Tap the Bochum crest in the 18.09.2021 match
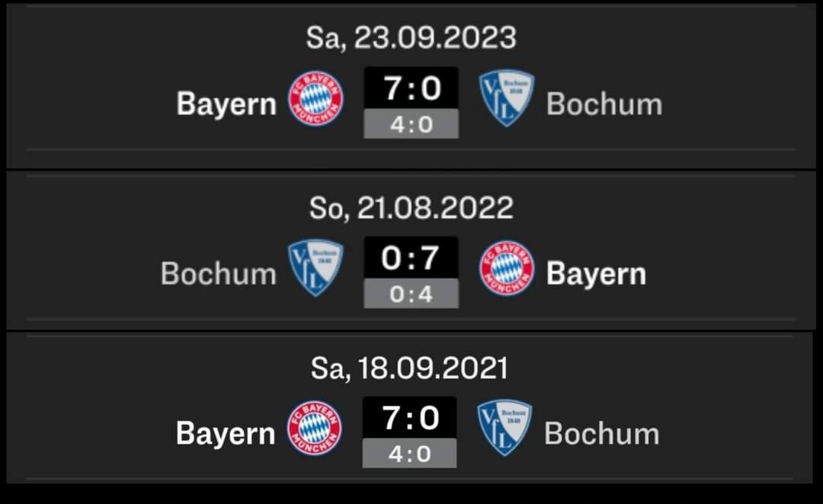Viewport: 823px width, 504px height. pyautogui.click(x=504, y=428)
